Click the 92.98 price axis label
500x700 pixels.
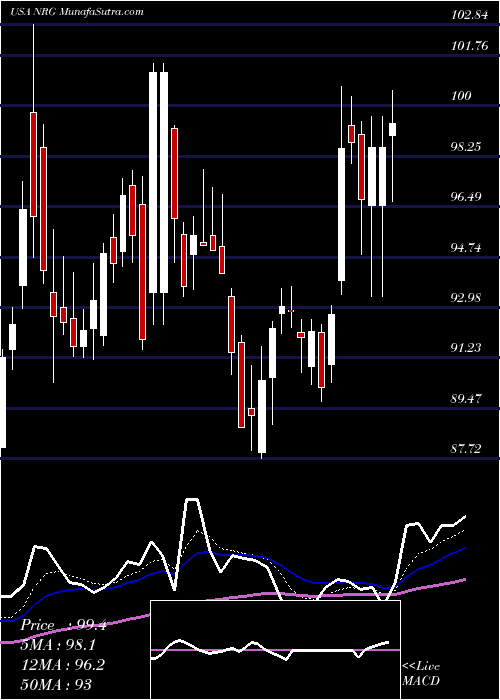[466, 297]
